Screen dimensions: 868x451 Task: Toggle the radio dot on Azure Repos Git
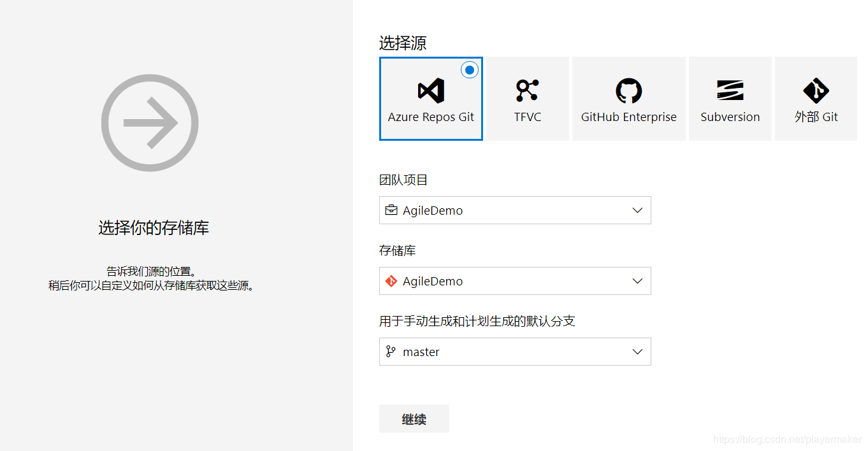point(470,69)
